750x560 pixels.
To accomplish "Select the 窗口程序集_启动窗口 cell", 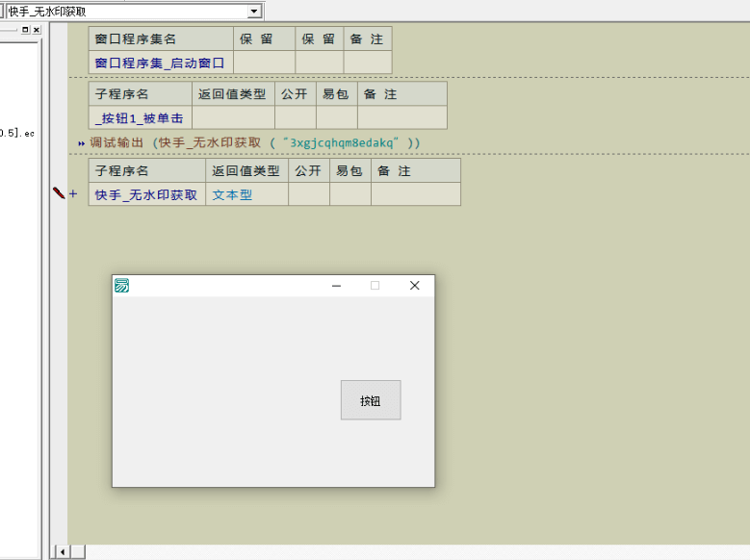I will coord(161,64).
